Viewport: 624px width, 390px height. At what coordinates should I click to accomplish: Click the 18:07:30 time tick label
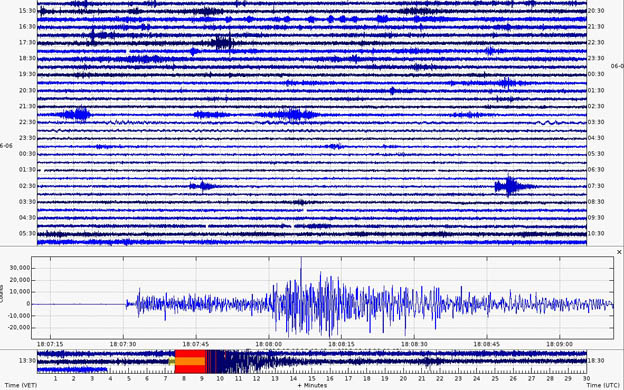coord(123,344)
